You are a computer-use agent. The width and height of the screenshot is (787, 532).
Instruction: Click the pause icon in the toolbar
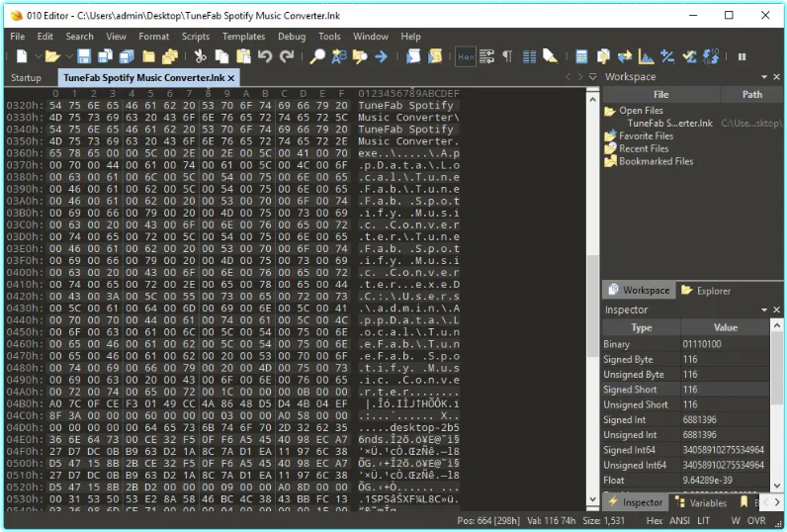pos(742,56)
